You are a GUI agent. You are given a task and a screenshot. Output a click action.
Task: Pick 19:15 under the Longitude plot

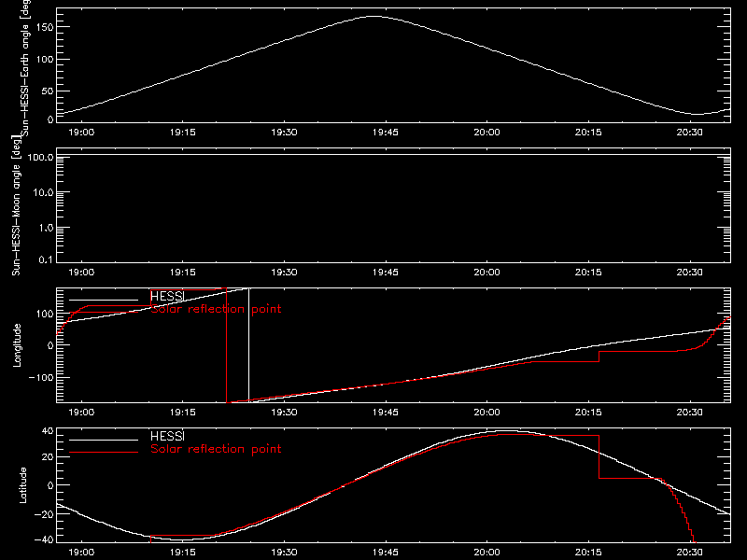point(183,413)
